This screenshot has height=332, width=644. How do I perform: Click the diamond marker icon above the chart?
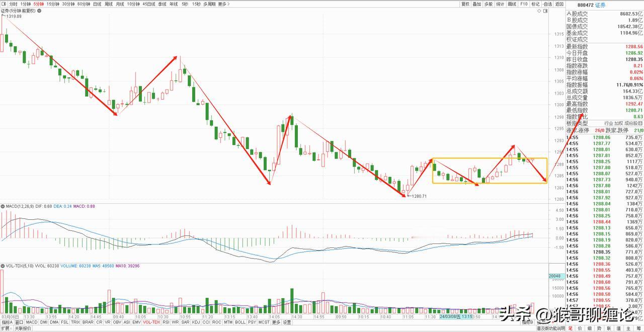click(539, 11)
